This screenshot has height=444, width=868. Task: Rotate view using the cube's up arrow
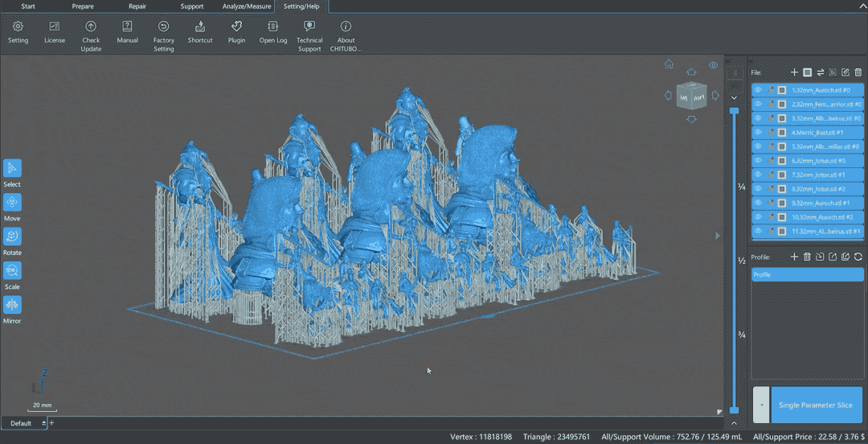(691, 72)
